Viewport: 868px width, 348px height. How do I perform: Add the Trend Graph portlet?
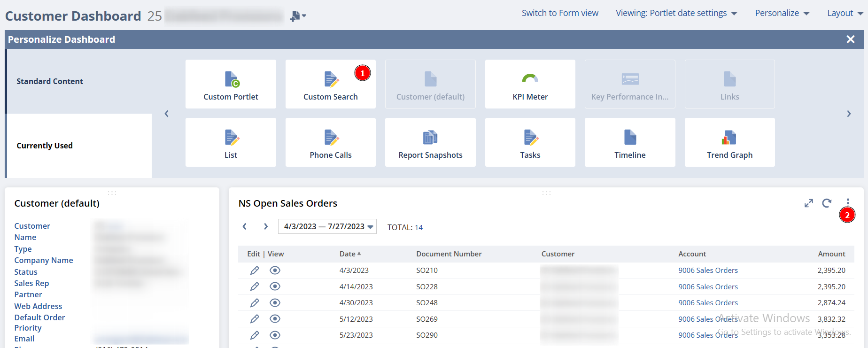[x=729, y=142]
